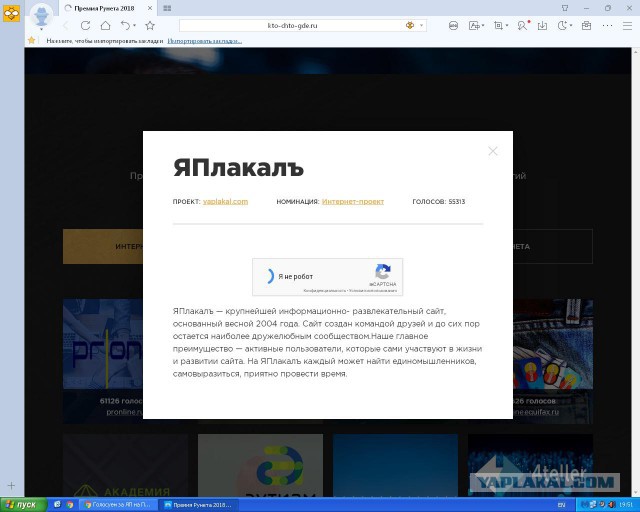
Task: Open the reCAPTCHA terms of use link
Action: [x=373, y=291]
